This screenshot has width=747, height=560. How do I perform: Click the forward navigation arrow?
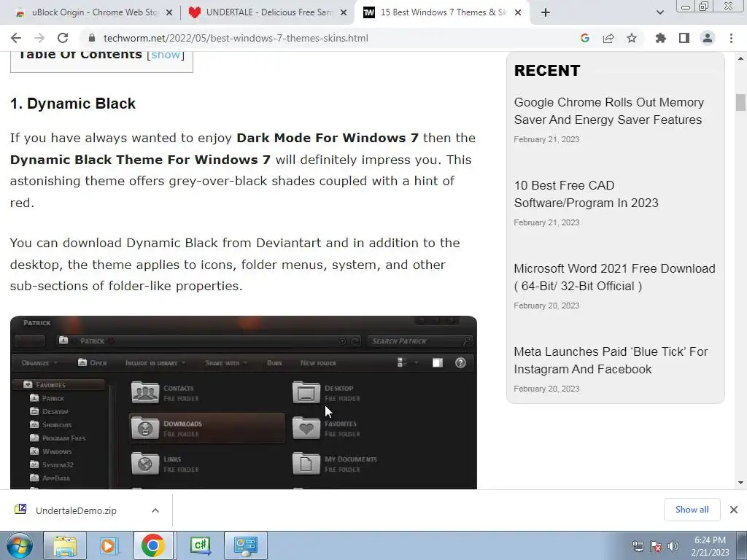tap(39, 38)
